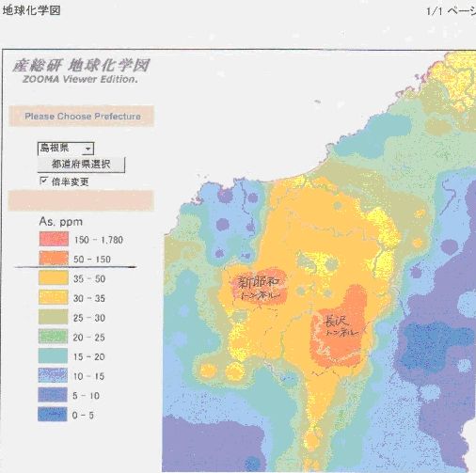Click the 50 - 150 orange legend swatch
Image resolution: width=476 pixels, height=473 pixels.
54,258
